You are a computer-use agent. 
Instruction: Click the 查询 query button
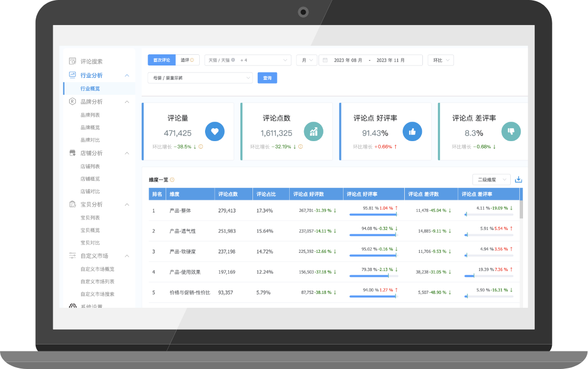click(x=267, y=78)
